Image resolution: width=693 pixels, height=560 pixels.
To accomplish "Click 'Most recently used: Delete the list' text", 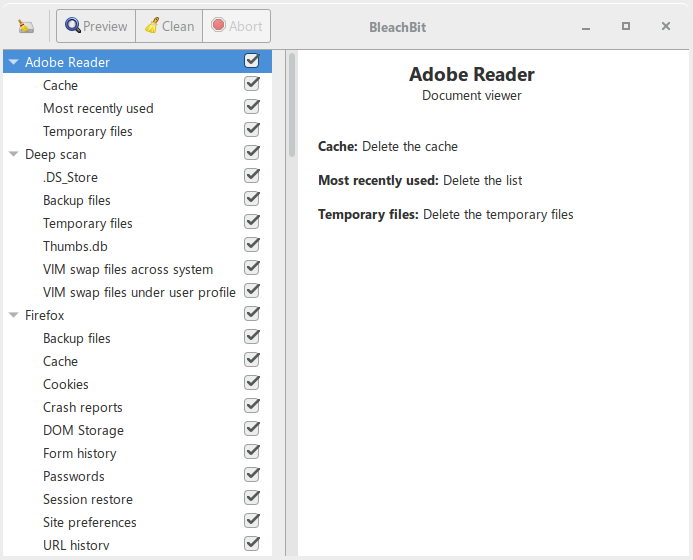I will pos(420,180).
